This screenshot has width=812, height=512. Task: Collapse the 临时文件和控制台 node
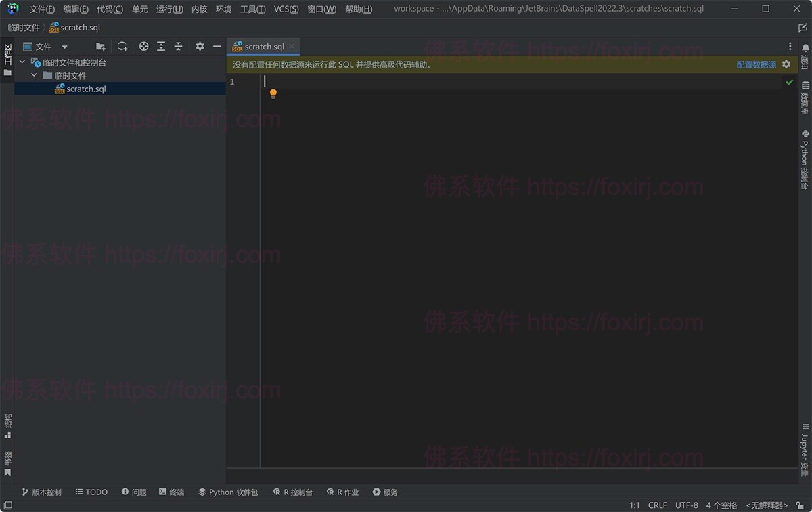click(22, 61)
